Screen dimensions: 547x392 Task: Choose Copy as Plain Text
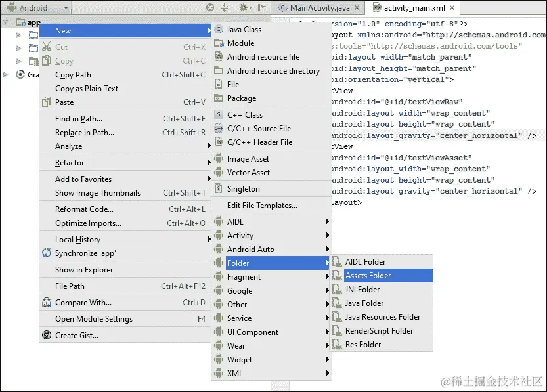pos(125,89)
